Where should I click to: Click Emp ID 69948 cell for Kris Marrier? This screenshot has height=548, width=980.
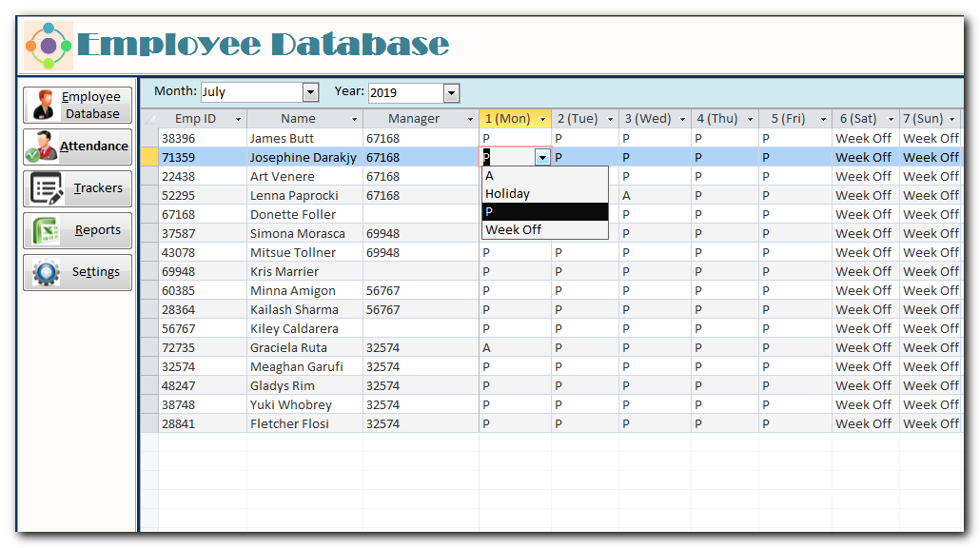pos(203,272)
